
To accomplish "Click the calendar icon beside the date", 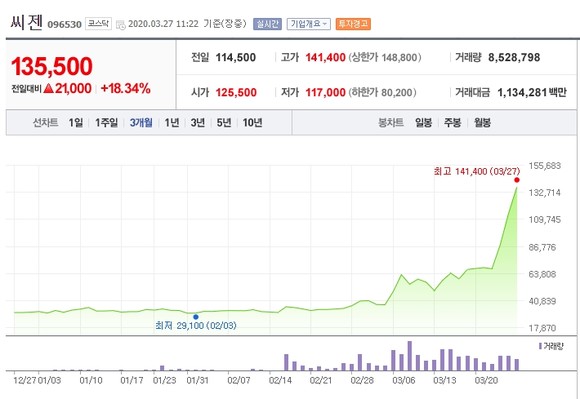I will point(121,25).
